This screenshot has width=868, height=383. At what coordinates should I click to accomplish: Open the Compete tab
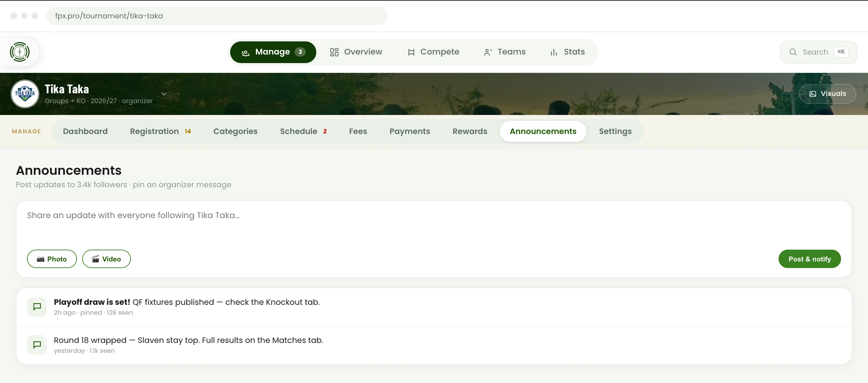coord(433,52)
